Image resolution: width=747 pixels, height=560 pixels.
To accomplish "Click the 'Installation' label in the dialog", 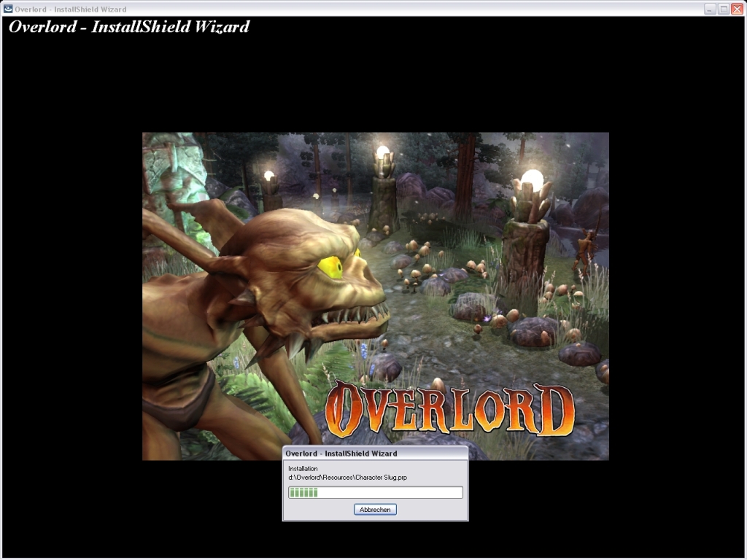I will [303, 469].
